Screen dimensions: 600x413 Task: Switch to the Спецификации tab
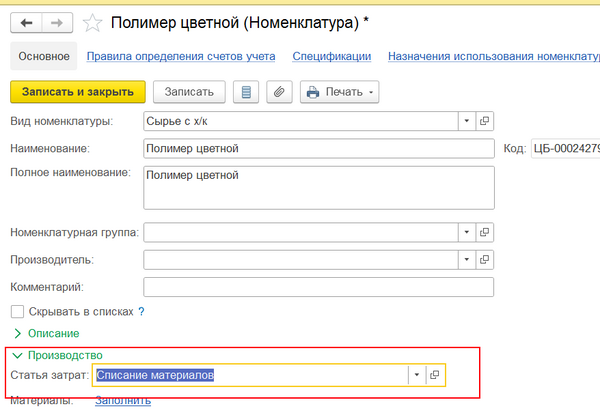(x=332, y=57)
